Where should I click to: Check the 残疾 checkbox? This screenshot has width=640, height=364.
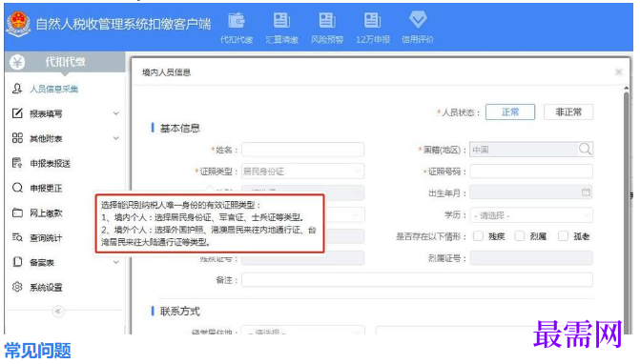478,236
